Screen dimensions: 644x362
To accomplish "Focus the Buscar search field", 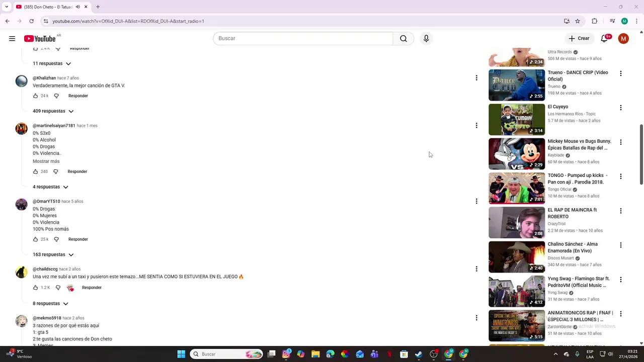I will (303, 39).
